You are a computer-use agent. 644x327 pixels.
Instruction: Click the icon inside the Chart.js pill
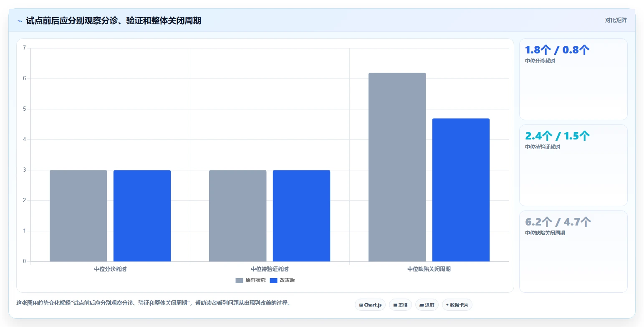point(361,305)
